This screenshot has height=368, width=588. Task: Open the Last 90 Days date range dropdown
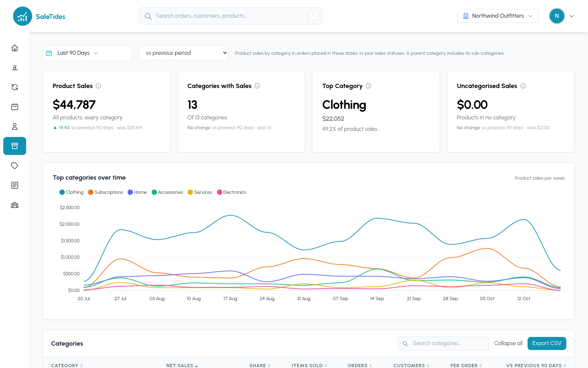tap(87, 53)
